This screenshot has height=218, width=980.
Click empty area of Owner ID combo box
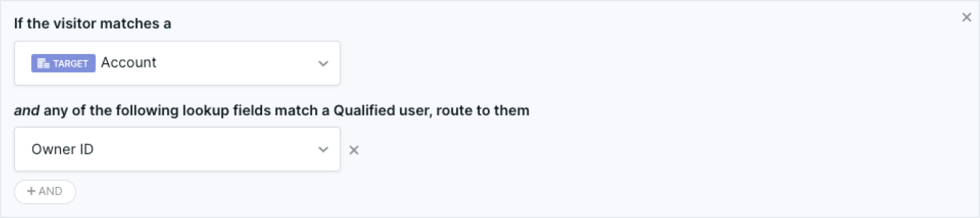(x=205, y=149)
